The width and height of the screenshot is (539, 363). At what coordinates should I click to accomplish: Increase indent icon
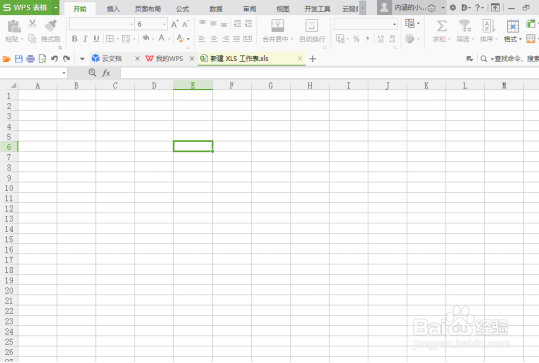(248, 23)
